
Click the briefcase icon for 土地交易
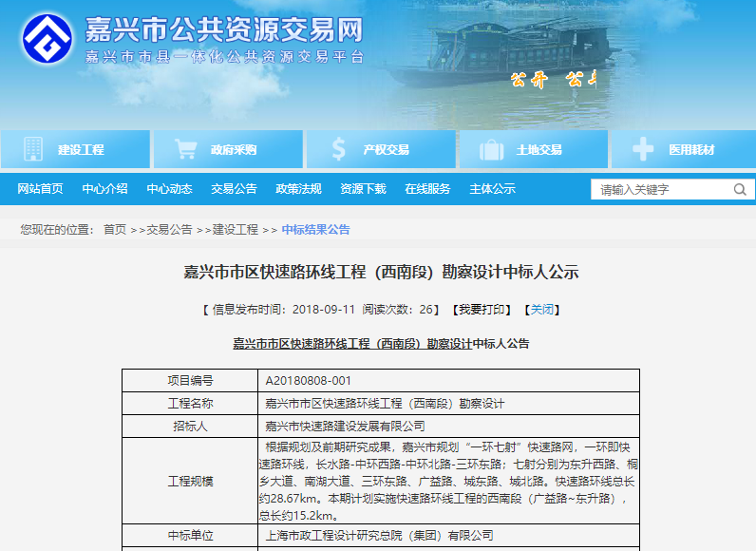[x=492, y=149]
